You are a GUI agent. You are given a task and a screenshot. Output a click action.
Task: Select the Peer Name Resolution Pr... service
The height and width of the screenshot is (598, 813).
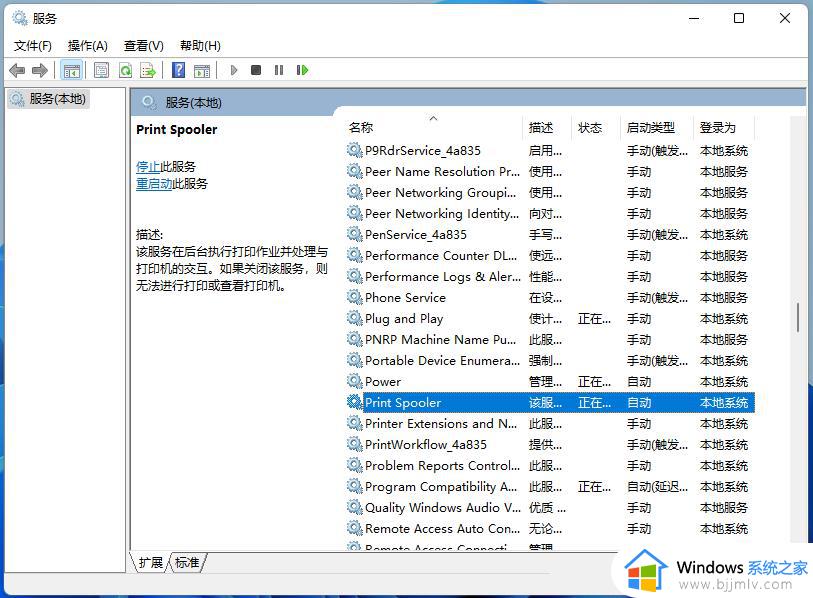(442, 172)
